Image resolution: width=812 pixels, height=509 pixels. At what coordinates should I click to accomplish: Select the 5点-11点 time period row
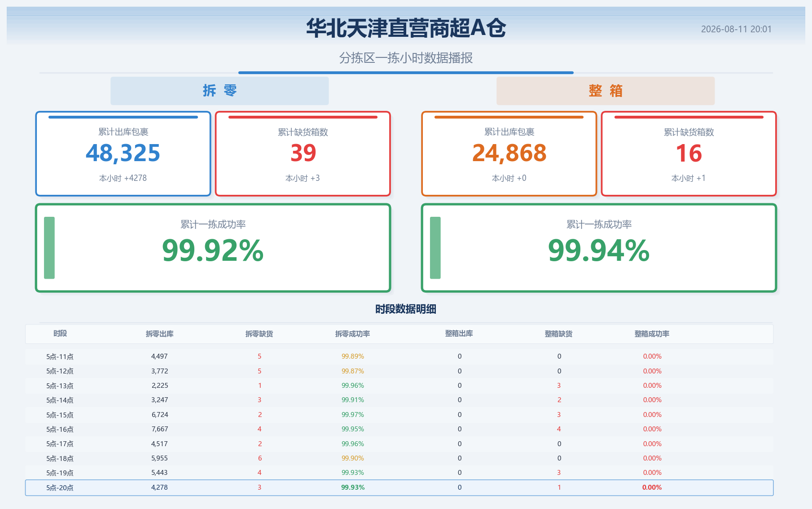pyautogui.click(x=399, y=356)
